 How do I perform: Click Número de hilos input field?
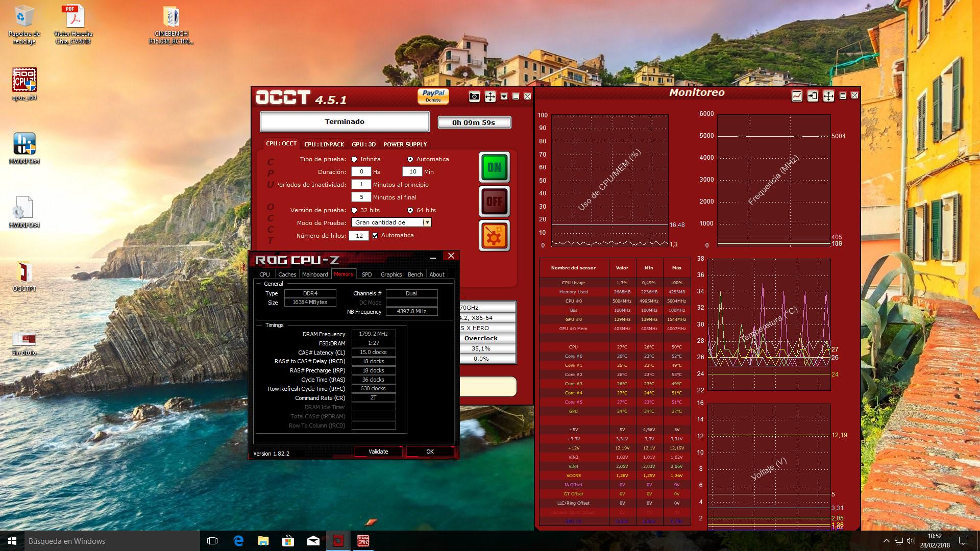[x=359, y=235]
